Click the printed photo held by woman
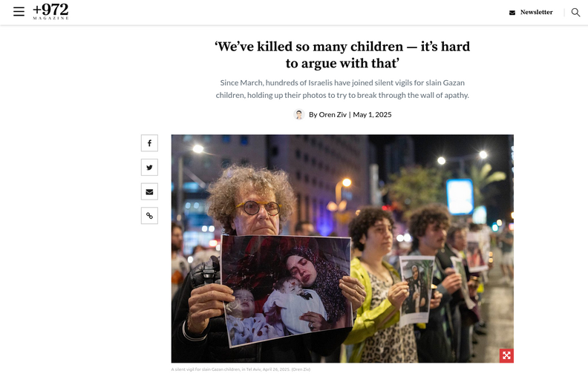The width and height of the screenshot is (588, 379). click(x=287, y=290)
